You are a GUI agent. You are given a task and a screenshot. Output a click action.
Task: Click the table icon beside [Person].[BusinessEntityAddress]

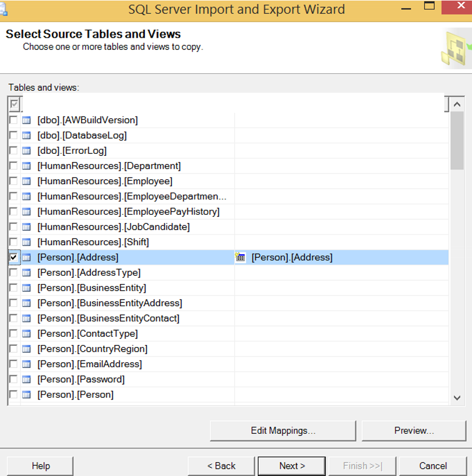click(x=27, y=303)
